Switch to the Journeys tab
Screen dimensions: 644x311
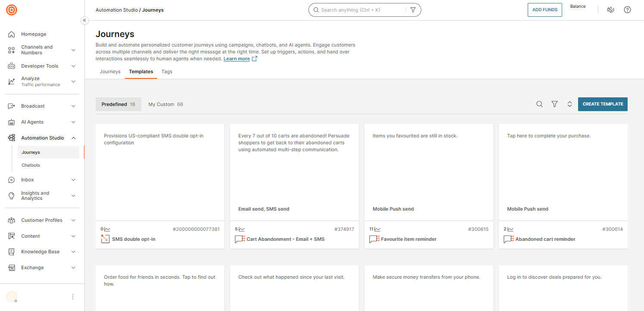point(110,72)
